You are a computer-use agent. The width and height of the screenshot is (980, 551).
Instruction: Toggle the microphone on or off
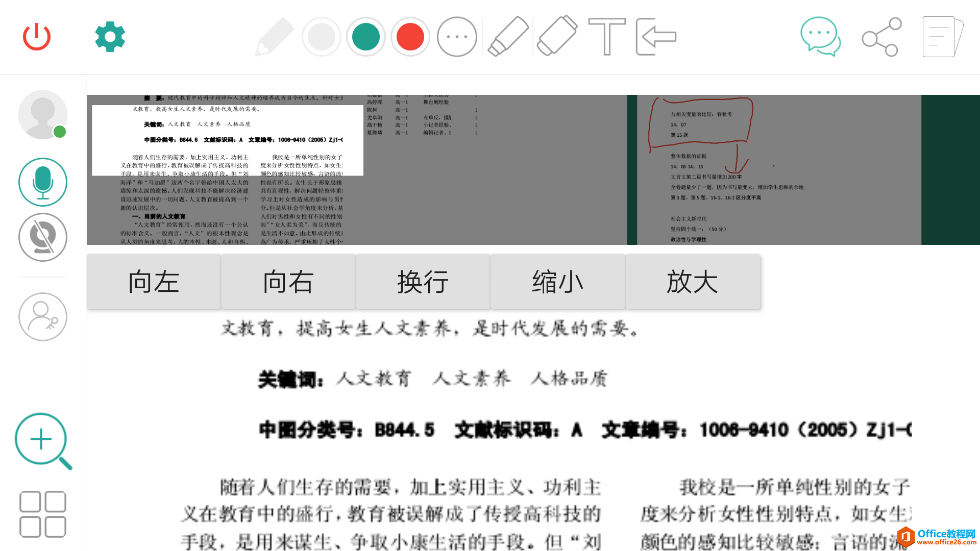43,182
